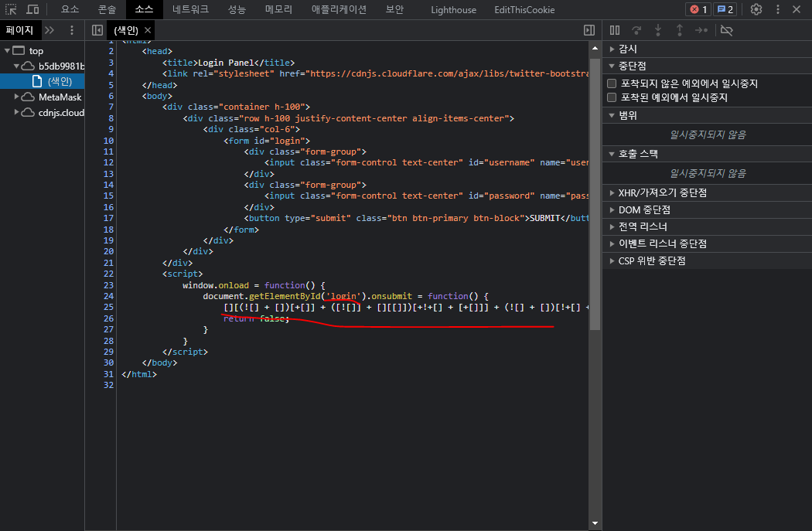Open the 메모리 tab
The height and width of the screenshot is (531, 812).
pos(278,9)
